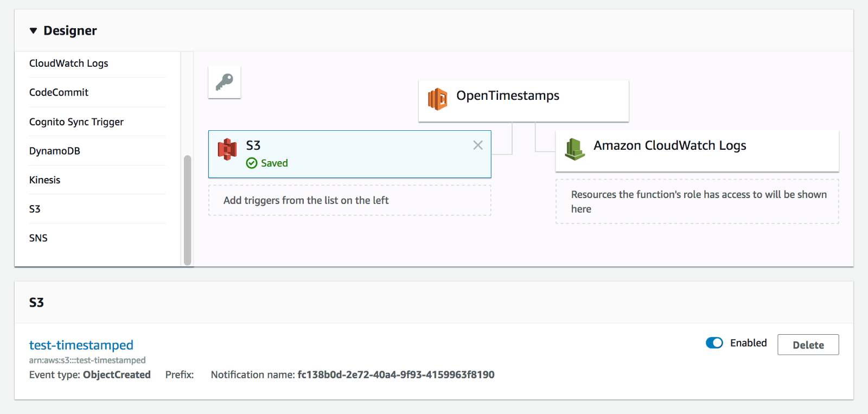
Task: Click the Designer heading text
Action: click(70, 31)
